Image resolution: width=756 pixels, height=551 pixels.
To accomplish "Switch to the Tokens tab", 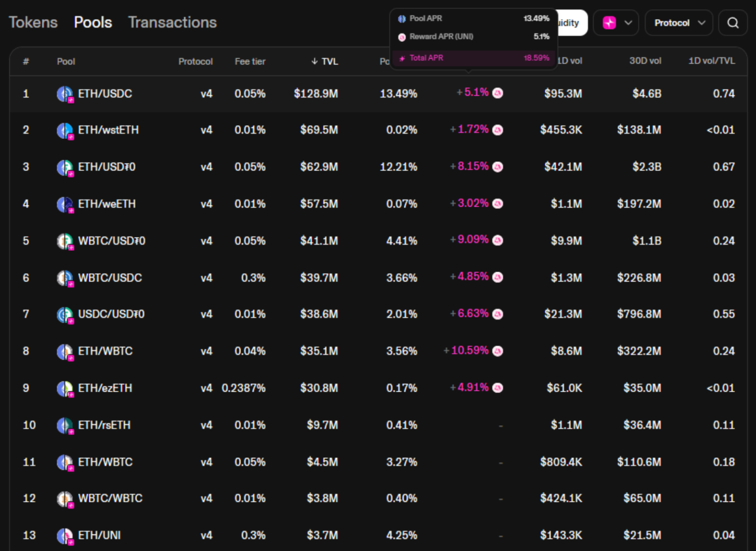I will (33, 22).
